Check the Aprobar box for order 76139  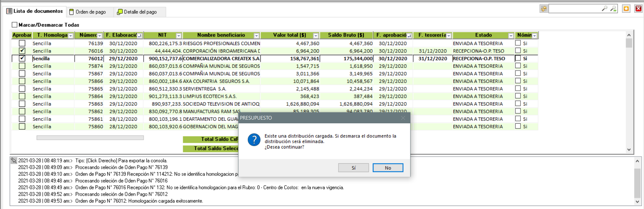[x=22, y=43]
